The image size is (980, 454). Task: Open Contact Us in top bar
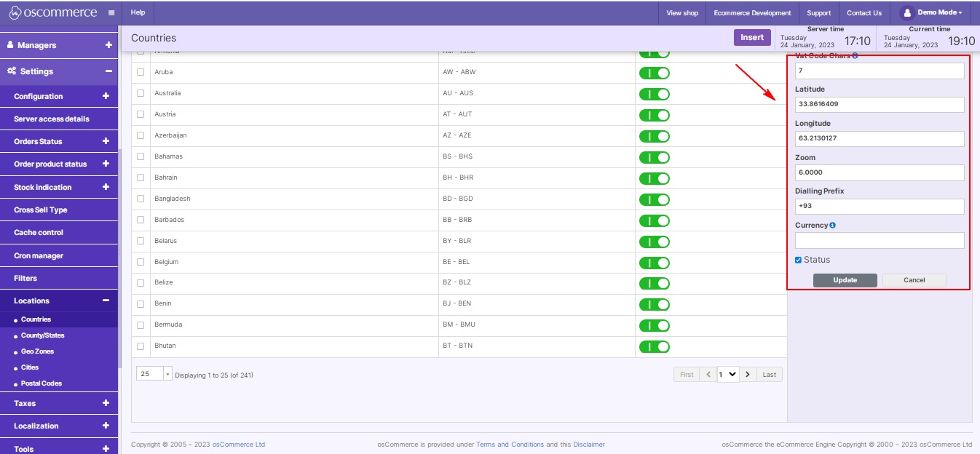pyautogui.click(x=864, y=12)
